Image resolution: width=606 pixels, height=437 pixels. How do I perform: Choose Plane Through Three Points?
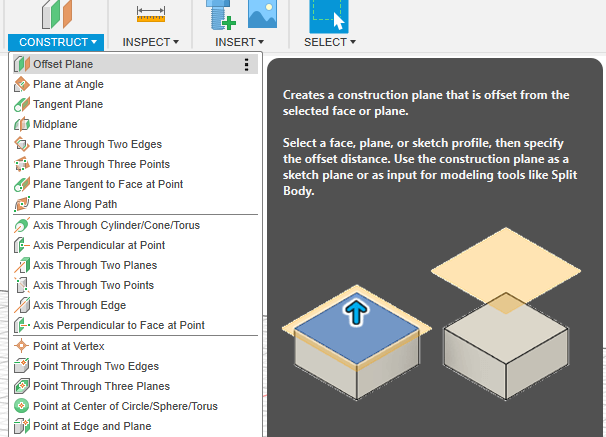[135, 164]
